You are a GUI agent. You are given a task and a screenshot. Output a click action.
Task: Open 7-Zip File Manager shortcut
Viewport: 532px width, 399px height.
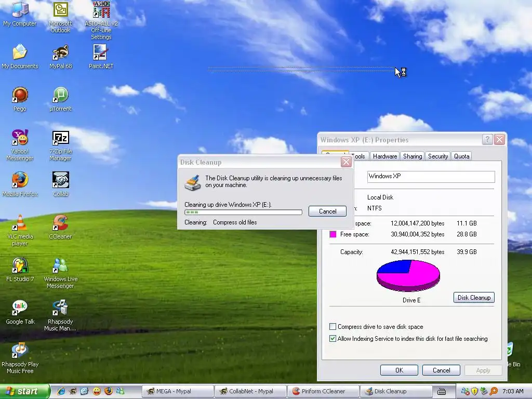pos(60,145)
